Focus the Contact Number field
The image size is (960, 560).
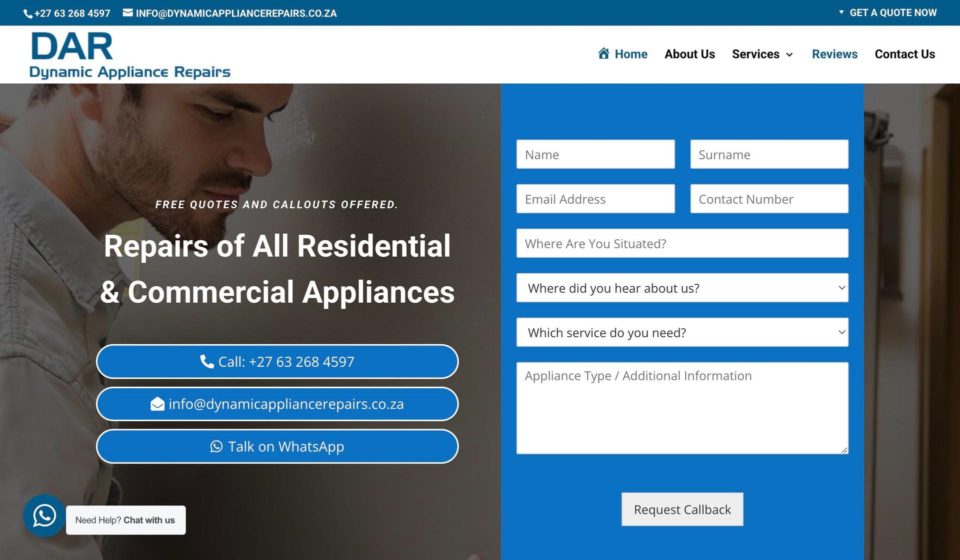(769, 199)
